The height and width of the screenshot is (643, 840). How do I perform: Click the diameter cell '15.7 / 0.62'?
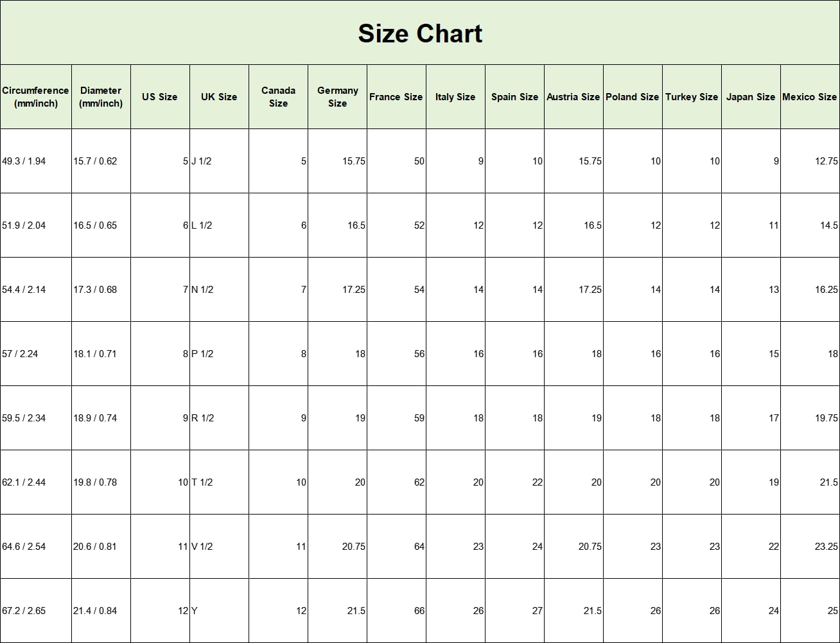[101, 161]
